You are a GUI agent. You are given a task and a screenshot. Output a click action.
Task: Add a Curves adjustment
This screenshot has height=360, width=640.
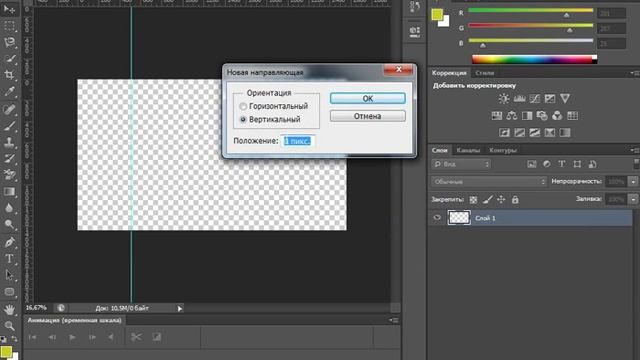coord(534,98)
